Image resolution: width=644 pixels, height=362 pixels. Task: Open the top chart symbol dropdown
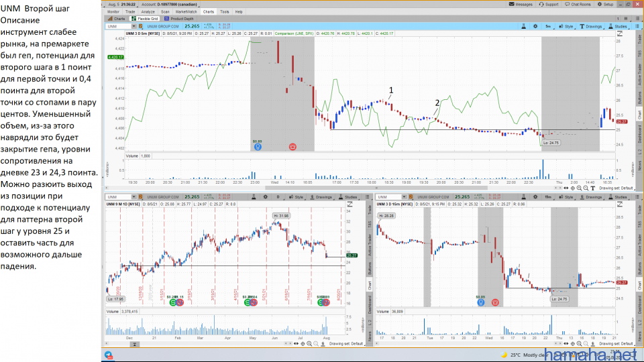(x=134, y=26)
